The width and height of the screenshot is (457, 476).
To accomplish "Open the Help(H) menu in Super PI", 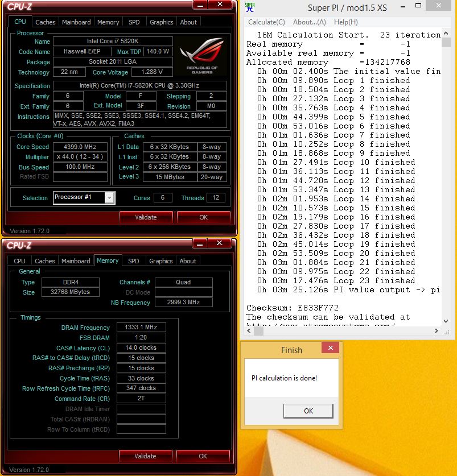I will coord(346,22).
